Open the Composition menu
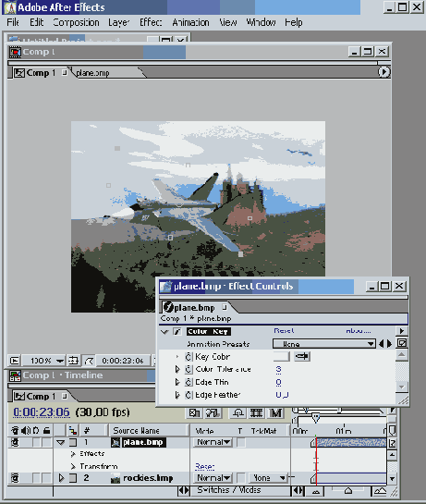Viewport: 426px width, 504px height. click(x=76, y=22)
